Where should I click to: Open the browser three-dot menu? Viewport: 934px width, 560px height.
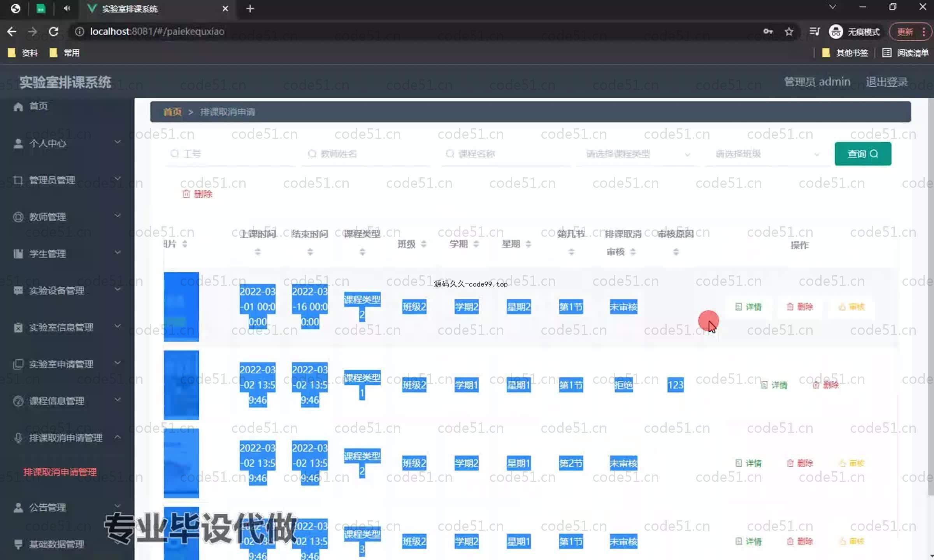coord(924,31)
